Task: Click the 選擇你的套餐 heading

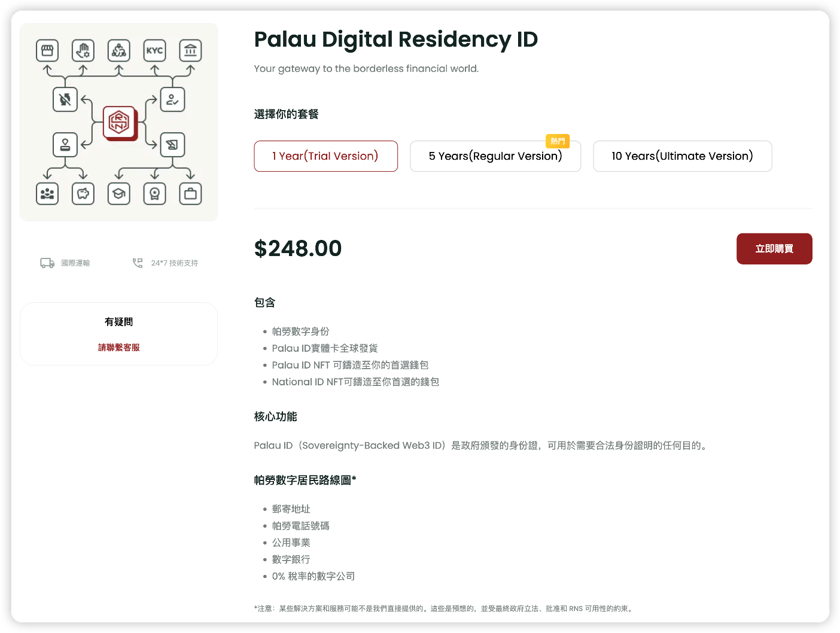Action: pos(287,114)
